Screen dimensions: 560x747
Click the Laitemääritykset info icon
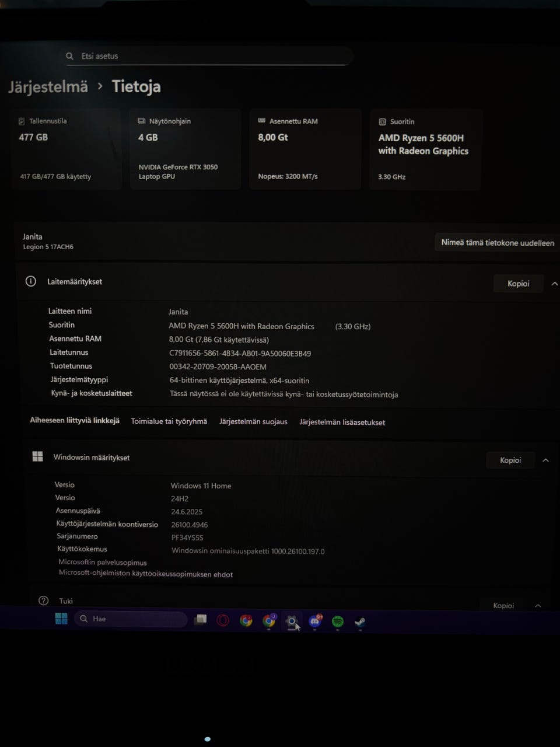(31, 281)
